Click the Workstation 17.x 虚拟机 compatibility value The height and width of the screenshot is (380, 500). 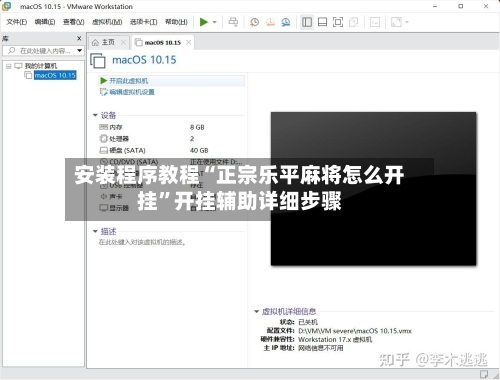335,339
